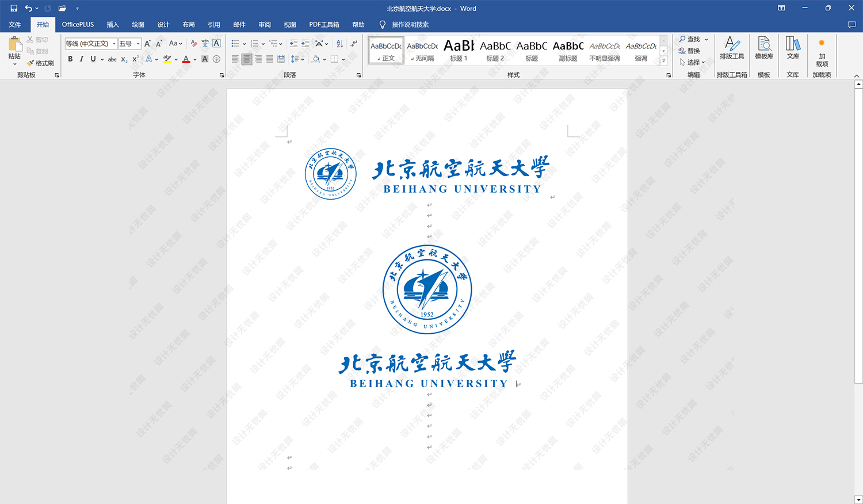This screenshot has height=504, width=863.
Task: Undo last action in quick access toolbar
Action: [x=28, y=8]
